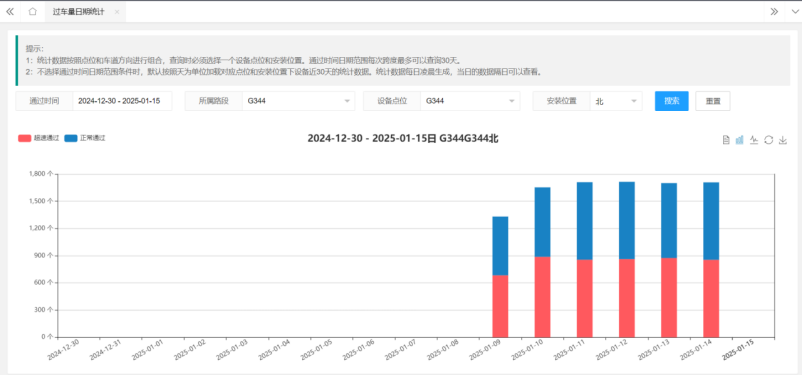Download chart as image icon
The height and width of the screenshot is (375, 803).
pyautogui.click(x=783, y=140)
